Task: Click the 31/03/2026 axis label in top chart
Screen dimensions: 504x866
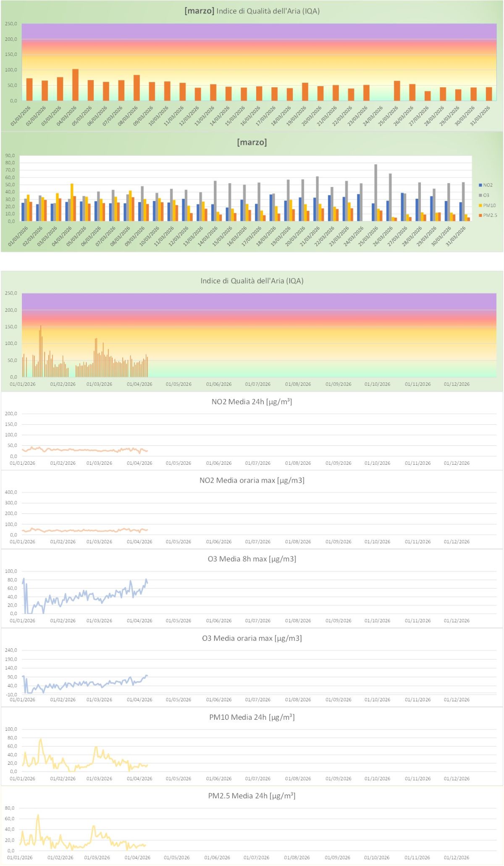Action: 480,116
